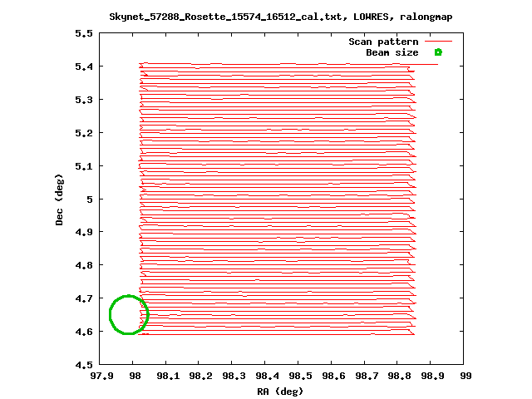Click the 98.5 RA axis tick label
Viewport: 532px width, 399px height.
[x=301, y=377]
